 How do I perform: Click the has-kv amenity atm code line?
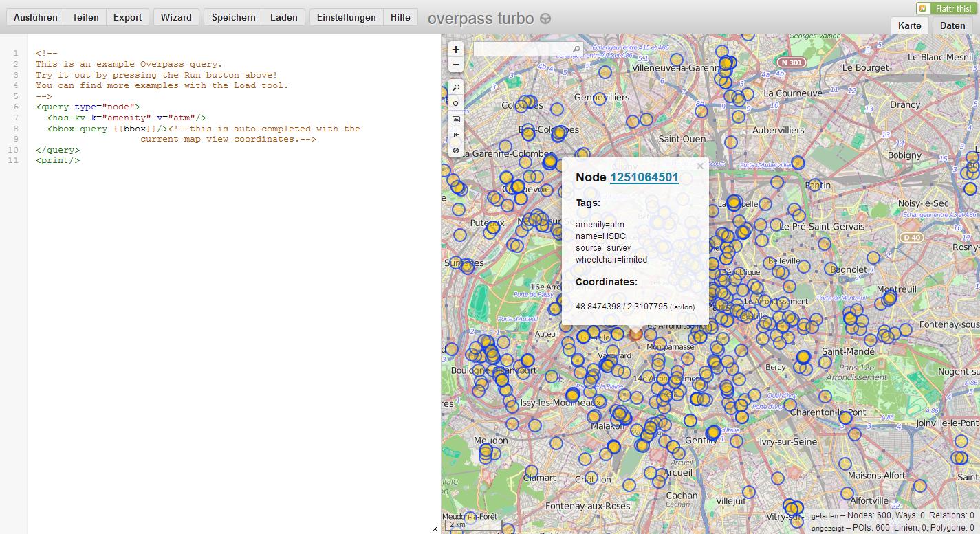pos(127,118)
